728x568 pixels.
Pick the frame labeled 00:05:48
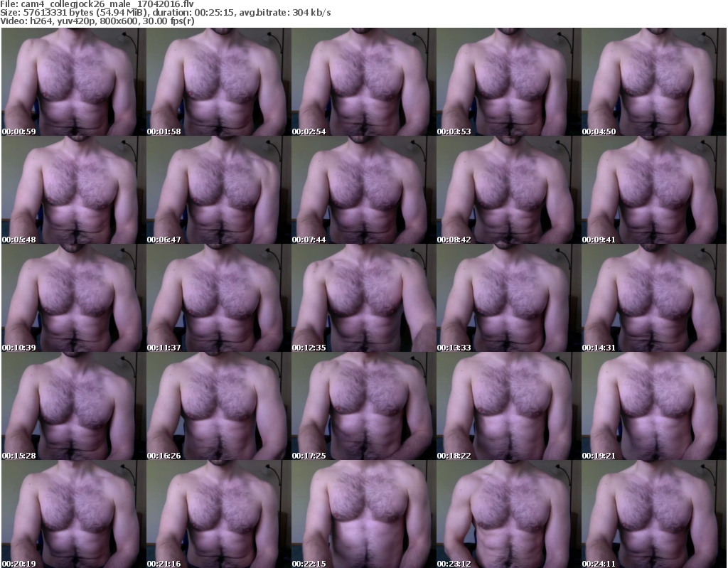(73, 190)
